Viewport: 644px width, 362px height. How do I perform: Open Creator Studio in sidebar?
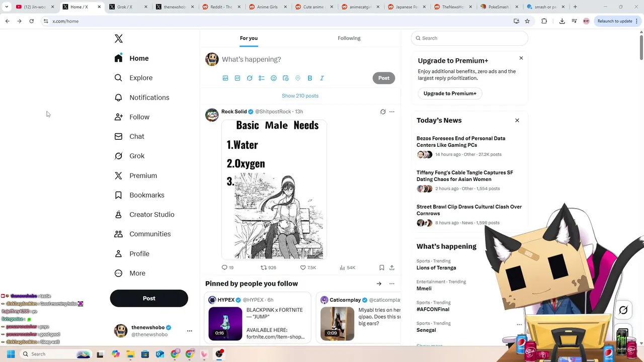tap(144, 215)
